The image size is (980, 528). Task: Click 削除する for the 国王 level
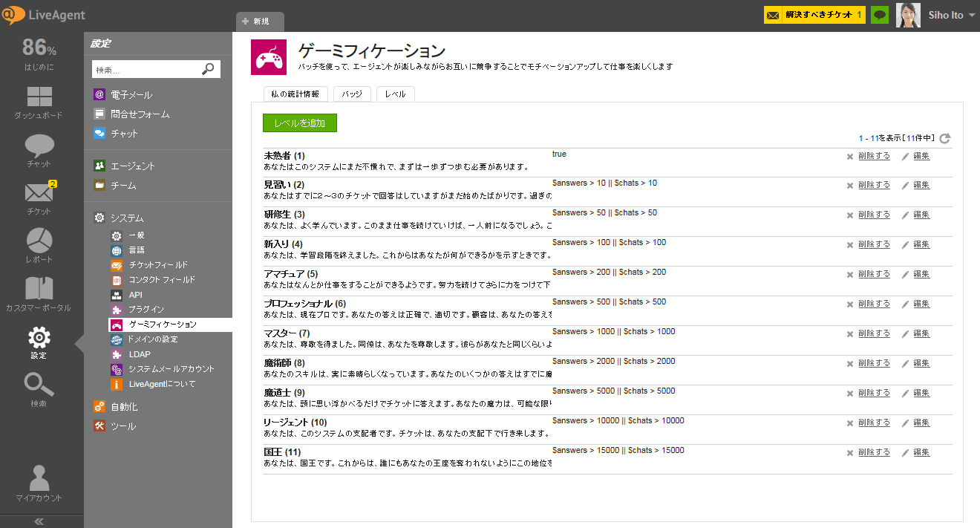[x=873, y=452]
